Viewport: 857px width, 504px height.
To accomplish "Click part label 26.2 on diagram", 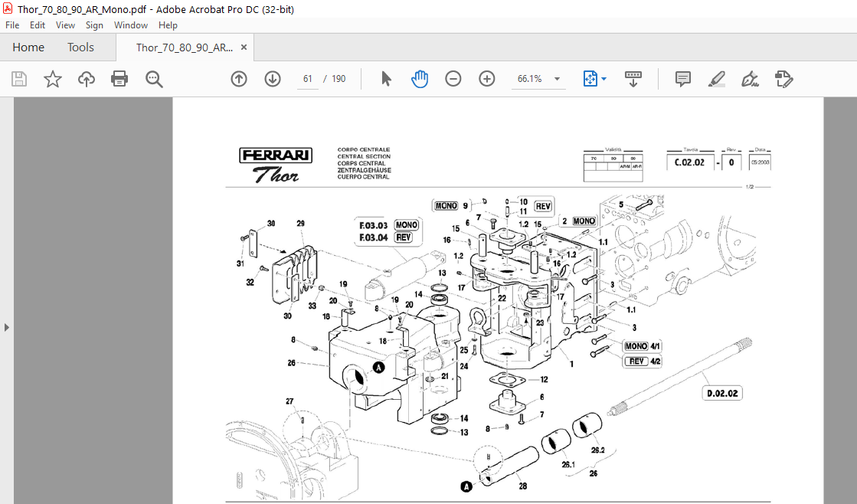I will click(597, 450).
